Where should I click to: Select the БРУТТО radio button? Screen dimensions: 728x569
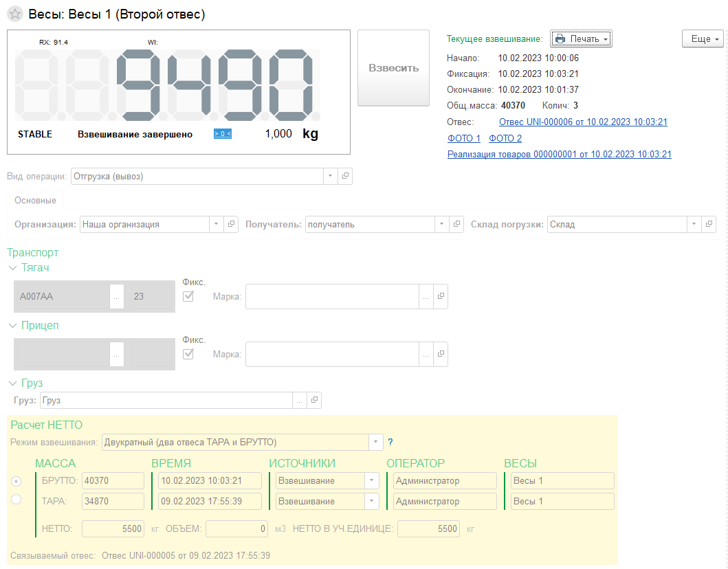pos(16,481)
